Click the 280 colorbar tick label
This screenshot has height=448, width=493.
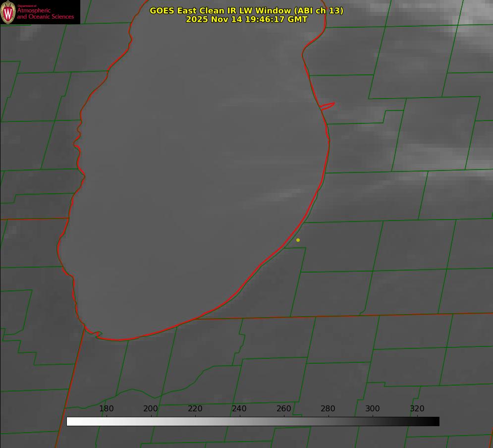(328, 409)
